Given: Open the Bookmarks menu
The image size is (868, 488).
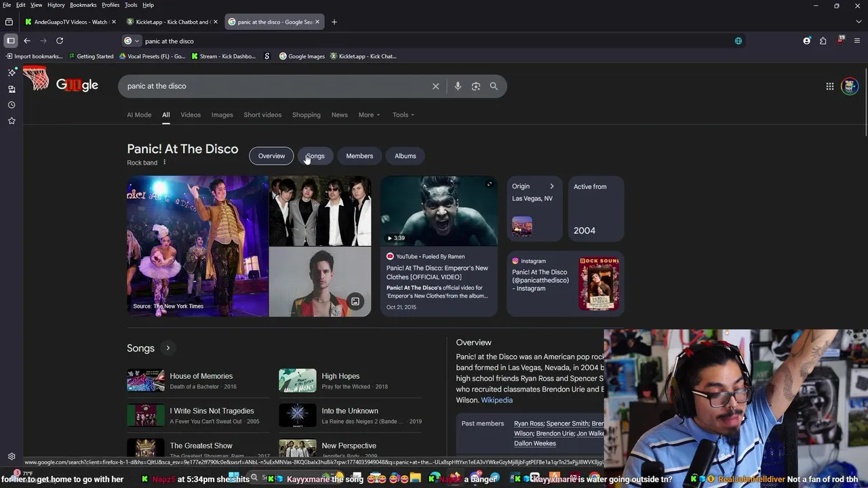Looking at the screenshot, I should (83, 5).
